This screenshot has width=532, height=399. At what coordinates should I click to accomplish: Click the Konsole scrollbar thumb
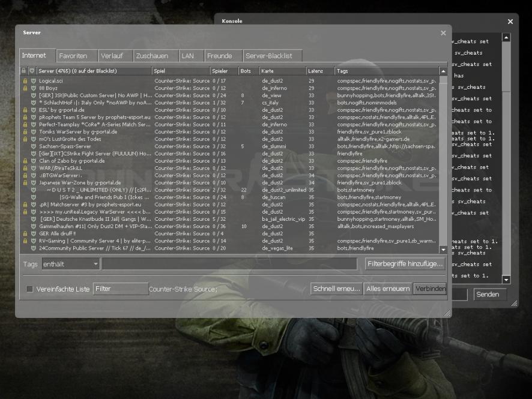coord(506,67)
